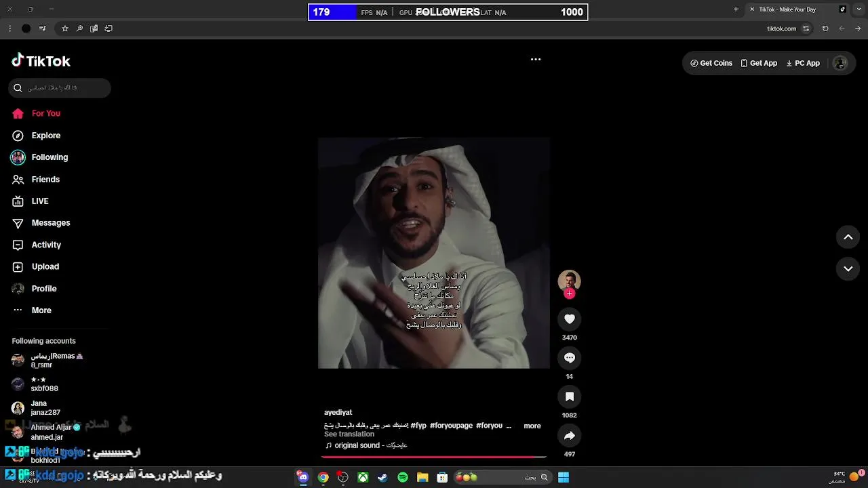The image size is (868, 488).
Task: Follow creator with the red plus button
Action: pyautogui.click(x=570, y=293)
